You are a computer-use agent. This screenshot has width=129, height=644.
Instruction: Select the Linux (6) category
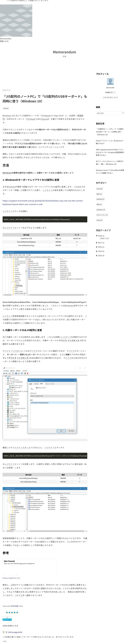tap(99, 189)
